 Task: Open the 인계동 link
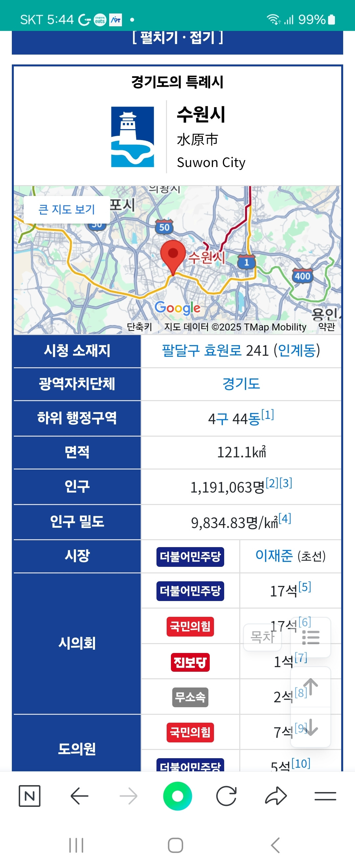pos(297,350)
